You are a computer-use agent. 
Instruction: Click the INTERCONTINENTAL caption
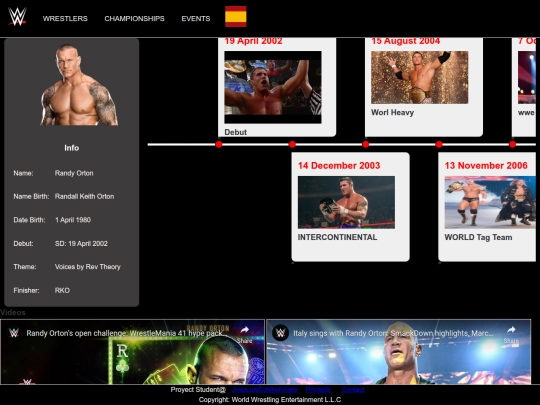pos(338,237)
